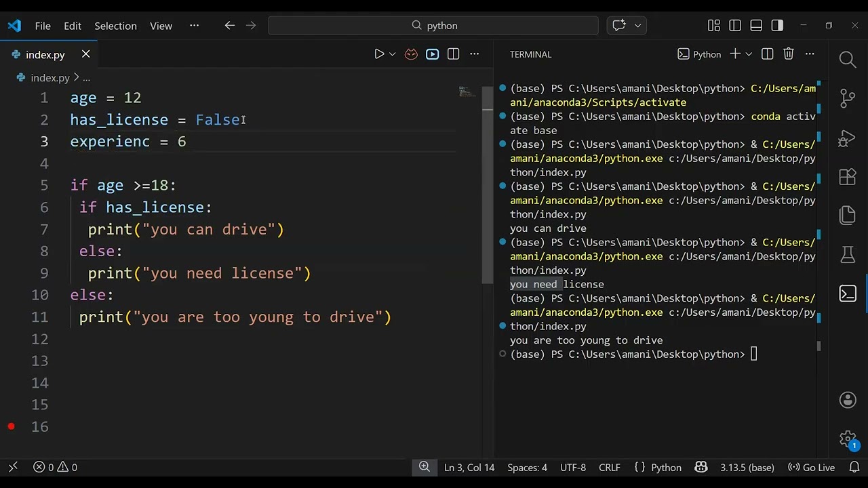Open the Manage settings gear
The height and width of the screenshot is (488, 868).
click(x=848, y=439)
